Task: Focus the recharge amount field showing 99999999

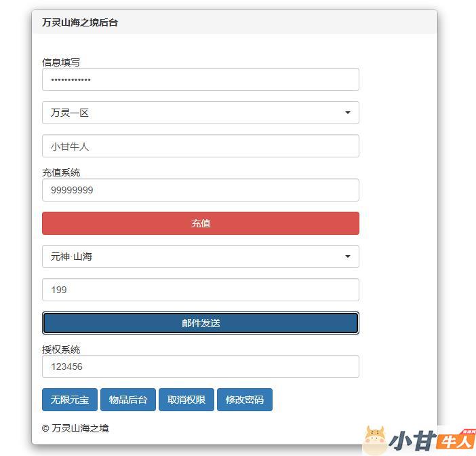Action: tap(200, 190)
